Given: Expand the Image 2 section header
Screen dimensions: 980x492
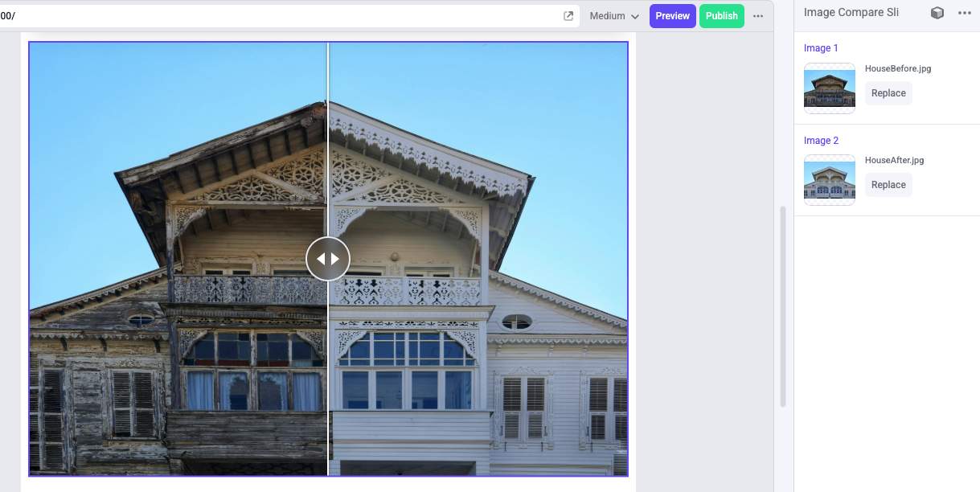Looking at the screenshot, I should pyautogui.click(x=819, y=140).
